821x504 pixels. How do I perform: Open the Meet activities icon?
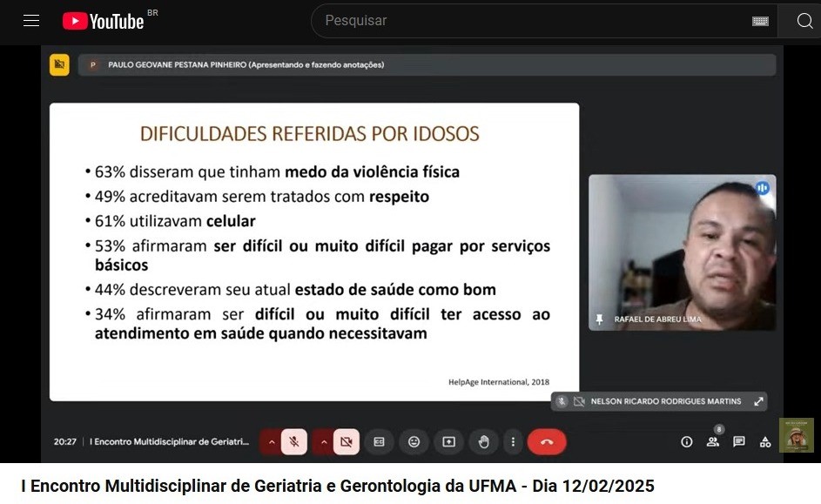click(x=765, y=441)
